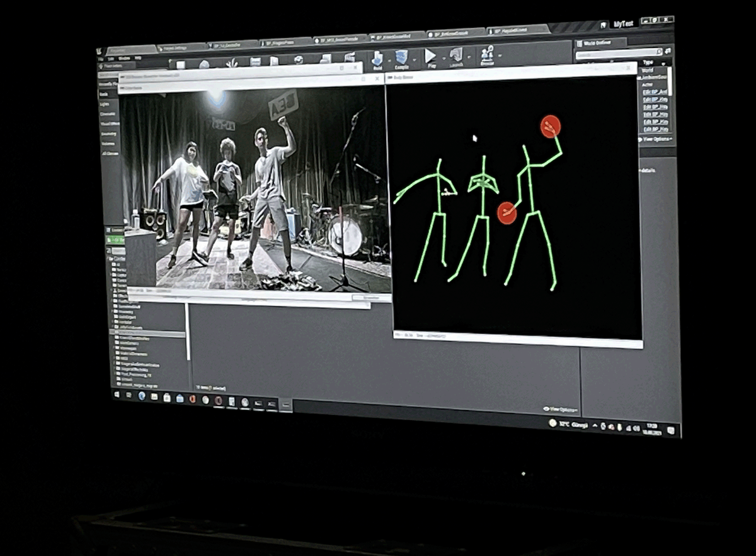The height and width of the screenshot is (556, 756).
Task: Click the Launch toolbar icon
Action: [x=456, y=58]
